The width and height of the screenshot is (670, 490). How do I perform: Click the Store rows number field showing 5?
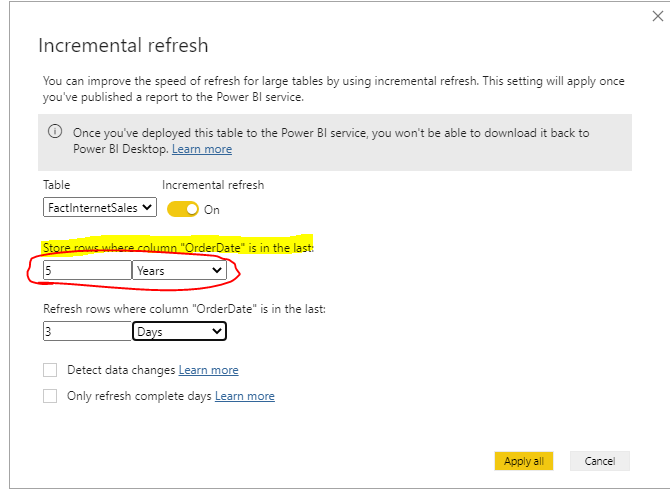(x=87, y=270)
